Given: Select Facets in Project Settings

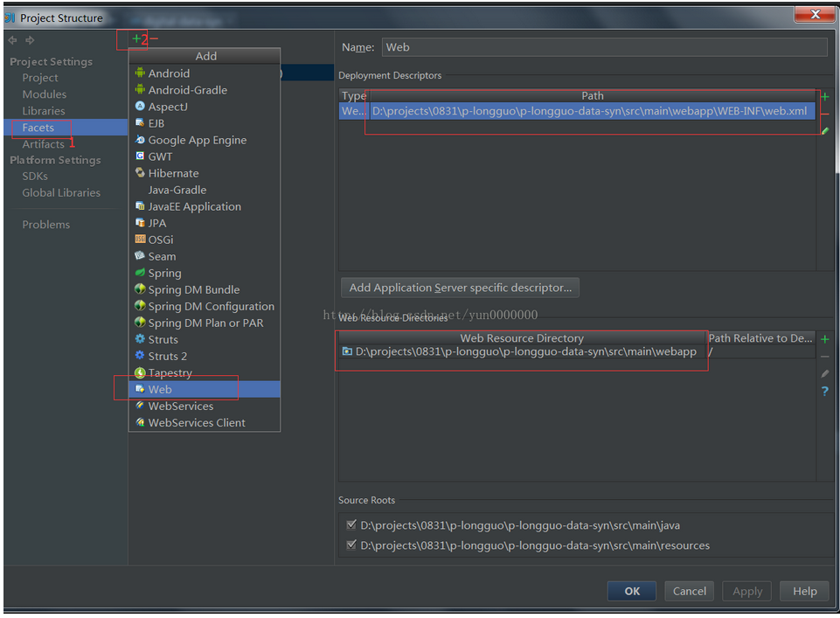Looking at the screenshot, I should click(x=66, y=128).
